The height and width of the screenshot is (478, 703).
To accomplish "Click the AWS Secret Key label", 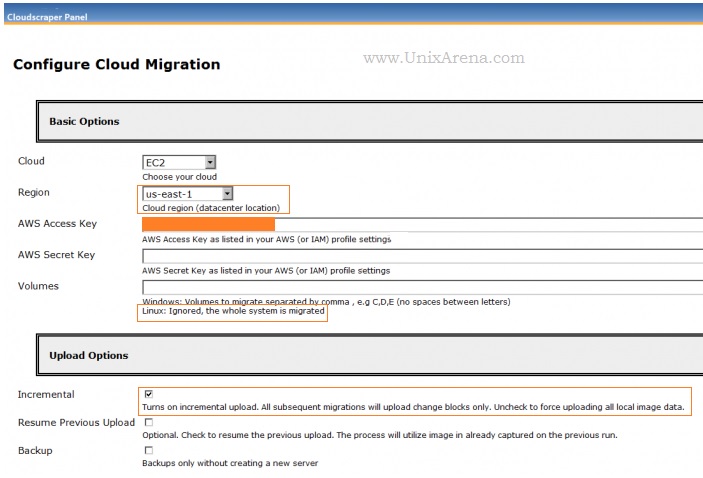I will (56, 255).
